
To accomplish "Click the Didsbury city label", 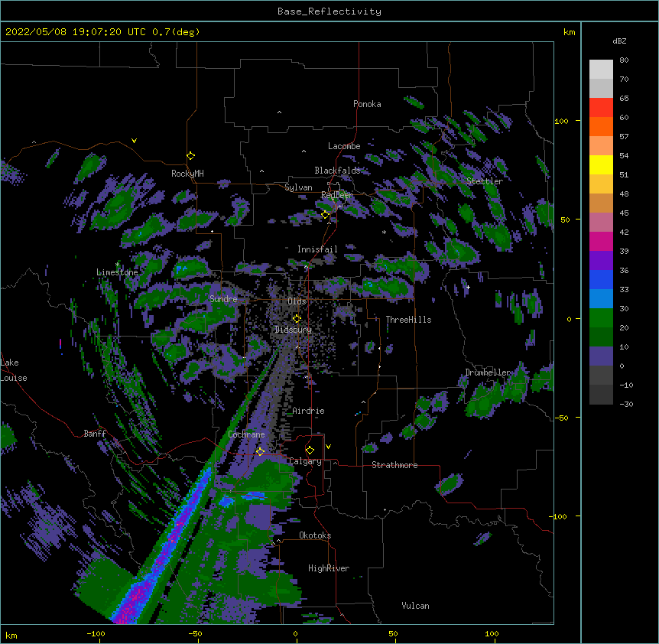I will [x=294, y=330].
